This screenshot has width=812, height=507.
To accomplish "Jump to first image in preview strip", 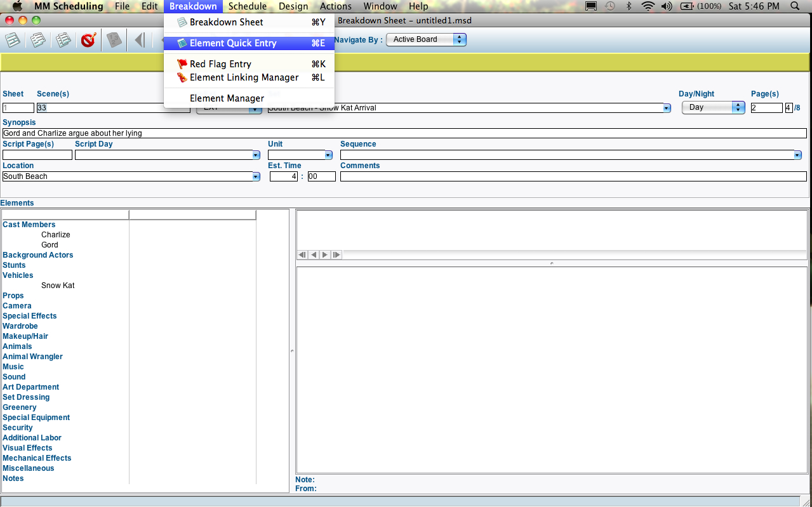I will tap(302, 254).
